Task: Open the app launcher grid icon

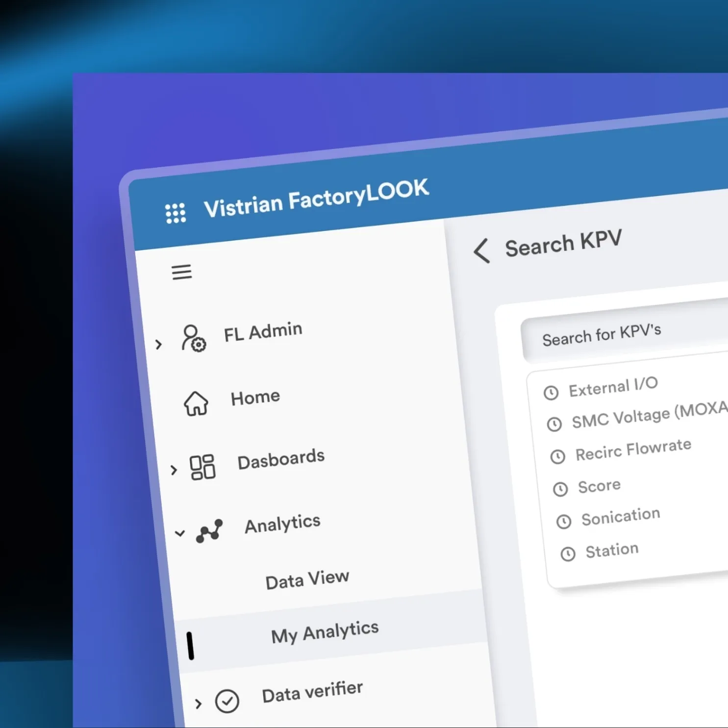Action: pyautogui.click(x=176, y=213)
